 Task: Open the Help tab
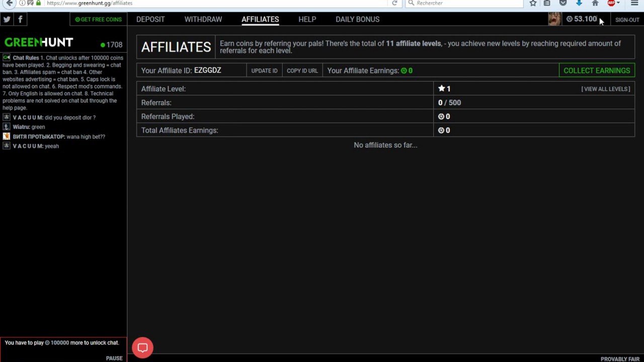(307, 19)
